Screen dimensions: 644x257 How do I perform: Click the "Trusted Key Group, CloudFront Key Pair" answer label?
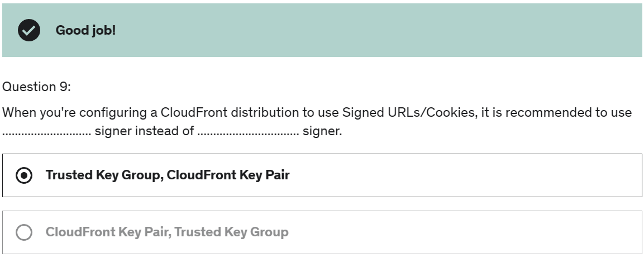(168, 175)
